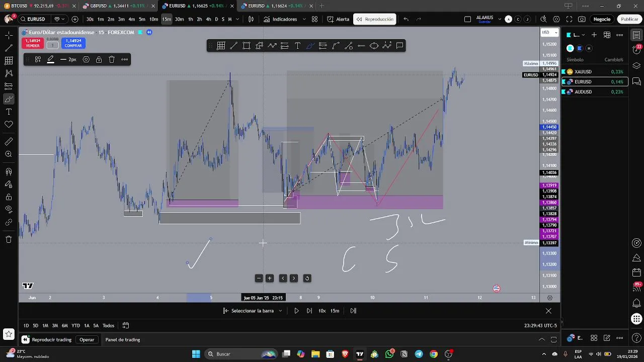Screen dimensions: 644x362
Task: Toggle the Reproducción replay mode button
Action: 375,19
